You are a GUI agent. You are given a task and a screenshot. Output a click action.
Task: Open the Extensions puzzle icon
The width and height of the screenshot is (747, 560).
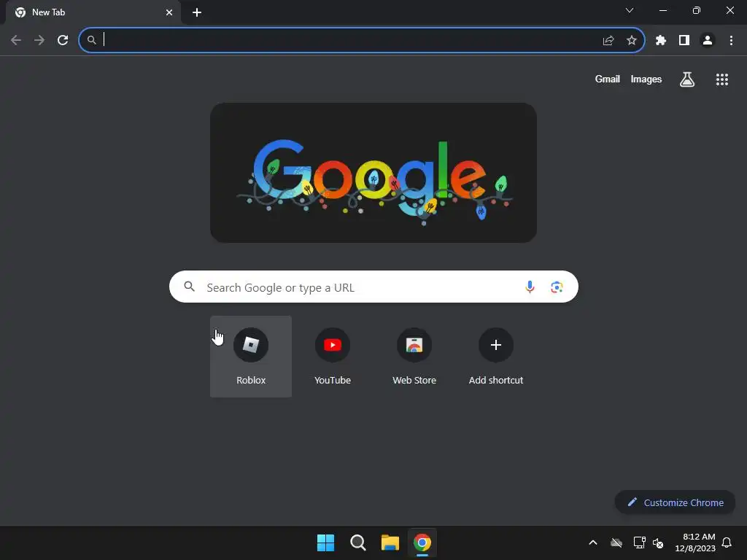pyautogui.click(x=660, y=41)
